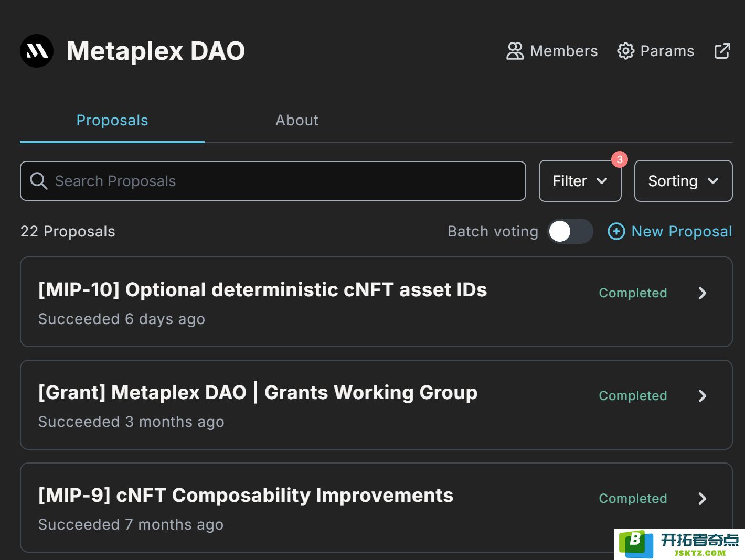
Task: Click the external link icon
Action: tap(722, 51)
